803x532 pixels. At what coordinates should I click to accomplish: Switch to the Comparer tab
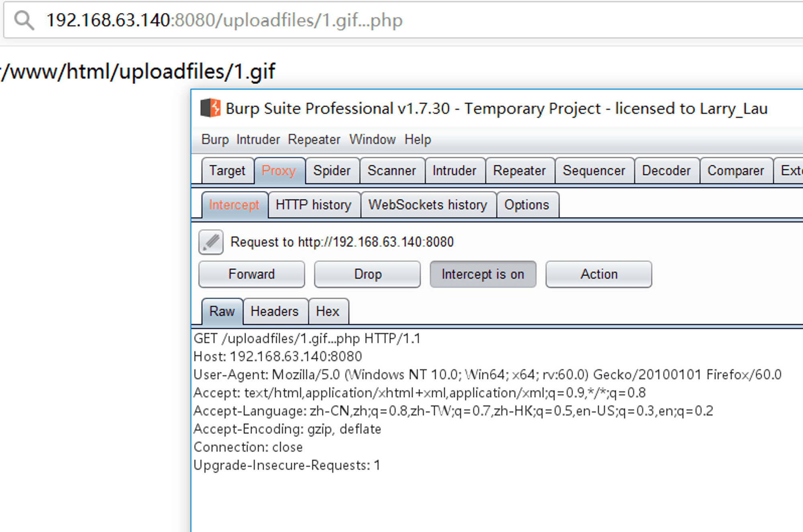click(736, 171)
